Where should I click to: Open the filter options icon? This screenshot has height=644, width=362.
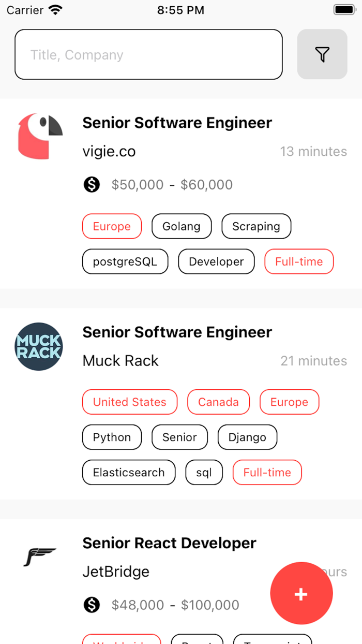[322, 54]
